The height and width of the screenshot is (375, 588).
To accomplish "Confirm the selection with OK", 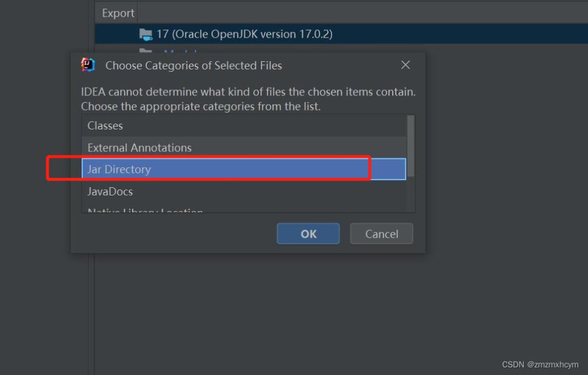I will [x=308, y=234].
